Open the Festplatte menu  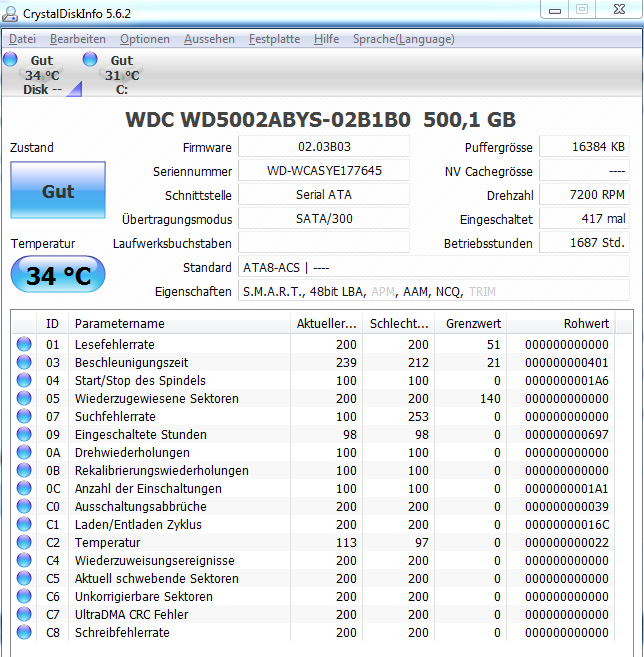click(274, 39)
